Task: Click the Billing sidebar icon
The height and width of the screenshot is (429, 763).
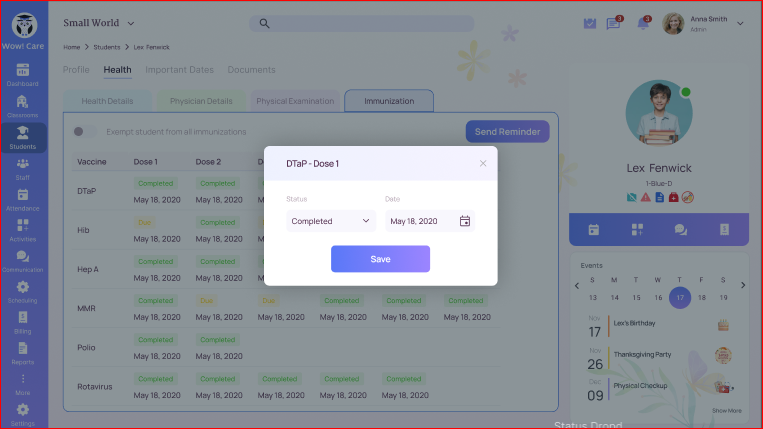Action: tap(22, 321)
